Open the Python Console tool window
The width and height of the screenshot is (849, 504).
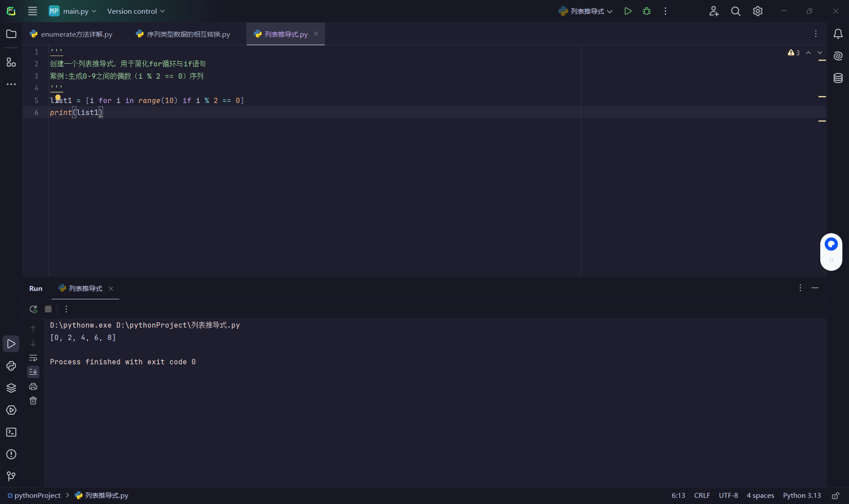point(11,366)
